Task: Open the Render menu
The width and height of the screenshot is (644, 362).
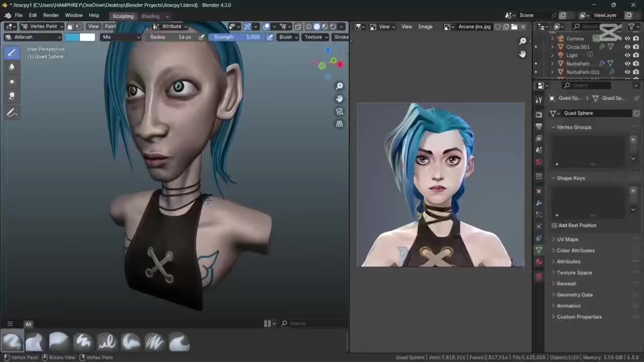Action: pos(51,15)
